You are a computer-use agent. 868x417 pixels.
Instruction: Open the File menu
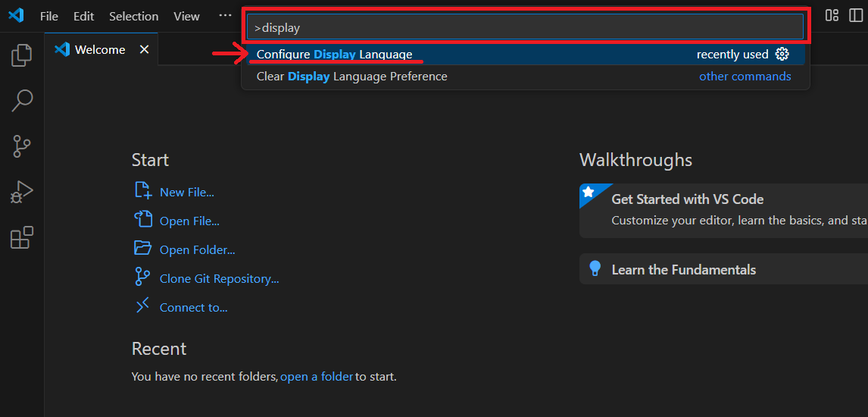48,17
